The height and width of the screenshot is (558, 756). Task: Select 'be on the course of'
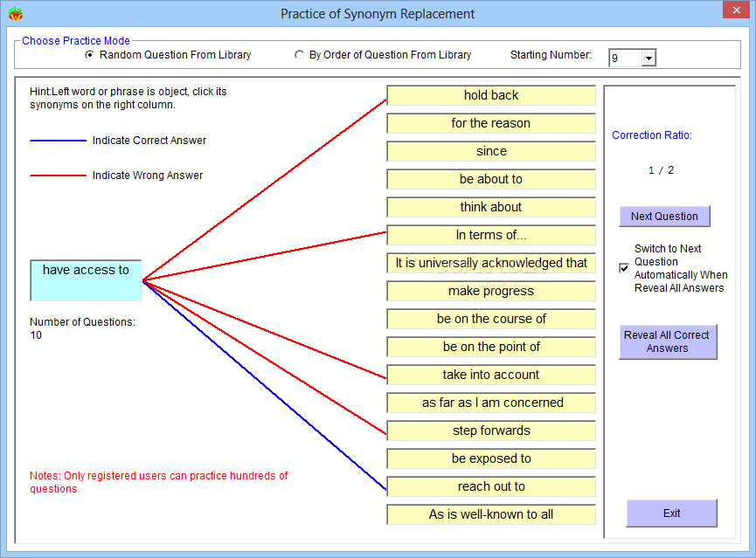click(491, 319)
